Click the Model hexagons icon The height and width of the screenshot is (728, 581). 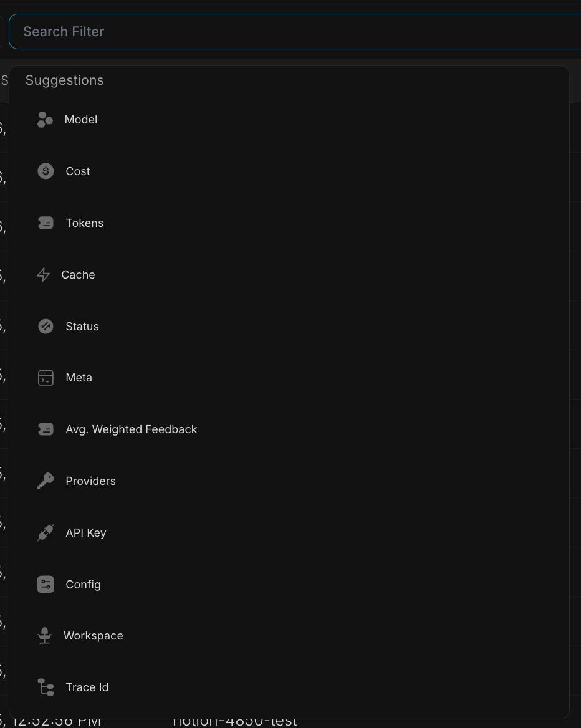tap(45, 119)
